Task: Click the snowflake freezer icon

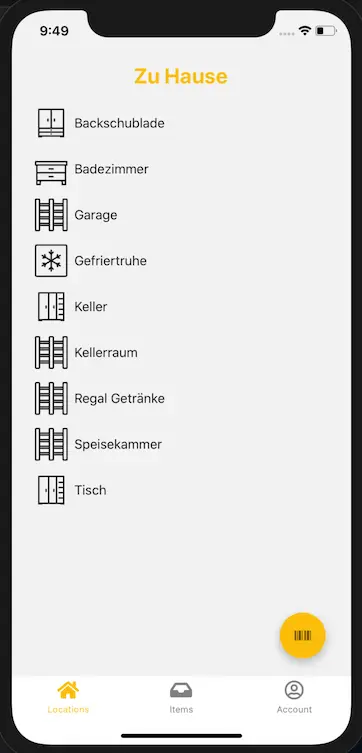Action: coord(51,261)
